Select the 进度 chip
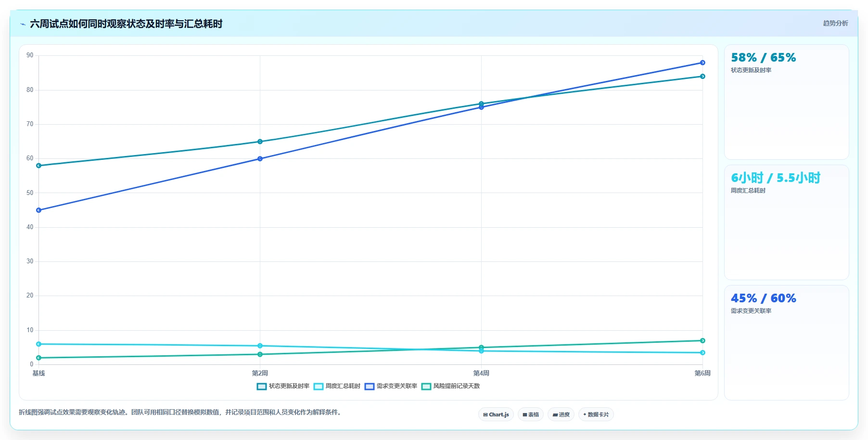 (x=561, y=414)
